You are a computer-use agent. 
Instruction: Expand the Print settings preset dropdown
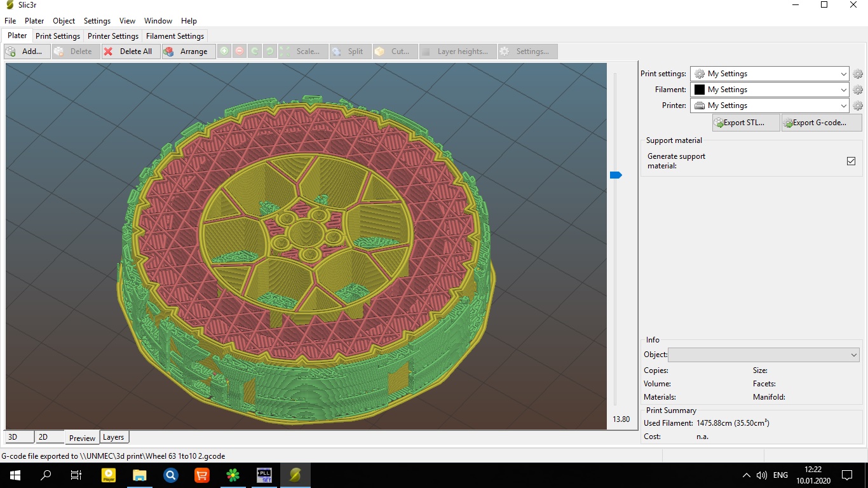point(770,74)
